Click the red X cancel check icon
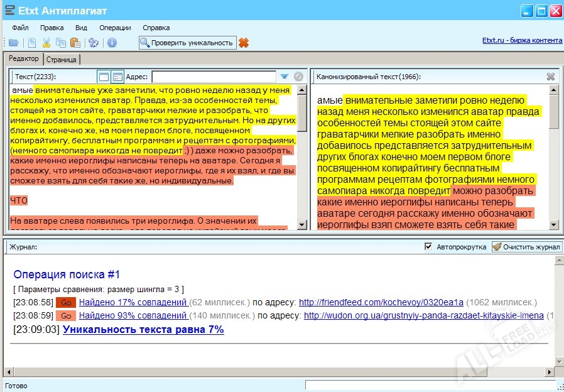Image resolution: width=564 pixels, height=392 pixels. click(244, 43)
